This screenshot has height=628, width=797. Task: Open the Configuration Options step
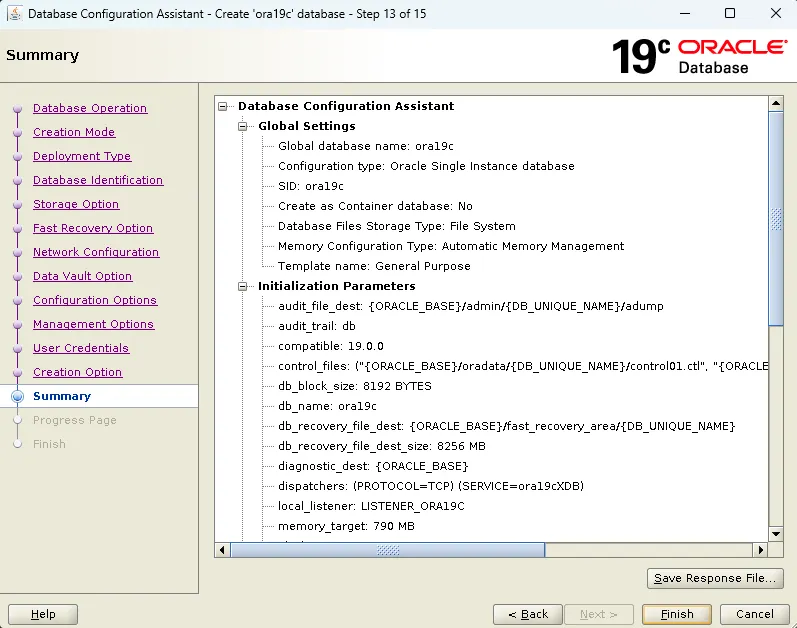(x=95, y=300)
